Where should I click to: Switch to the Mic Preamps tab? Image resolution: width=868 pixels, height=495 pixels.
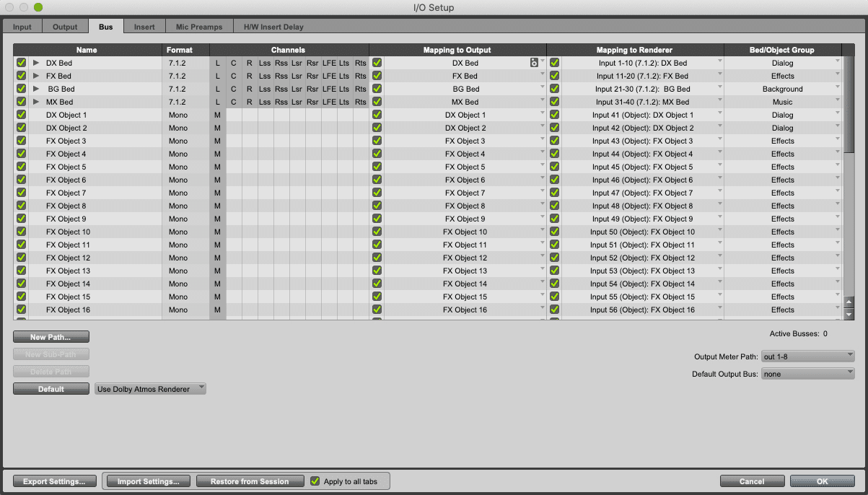pos(199,27)
